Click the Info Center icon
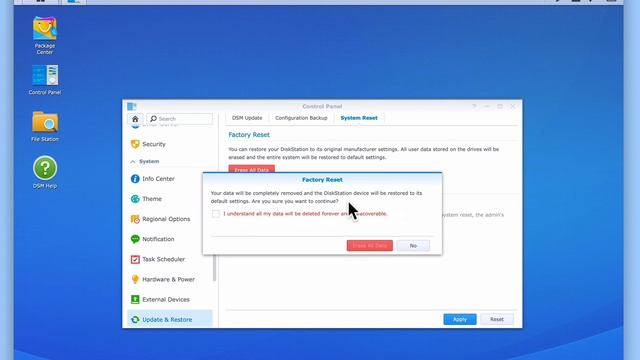The width and height of the screenshot is (640, 360). 135,179
